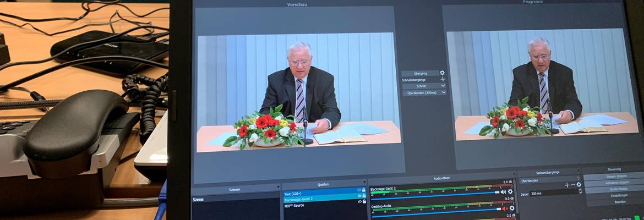Trigger Überblenden (300ms) quick transition
The height and width of the screenshot is (220, 644).
[422, 93]
